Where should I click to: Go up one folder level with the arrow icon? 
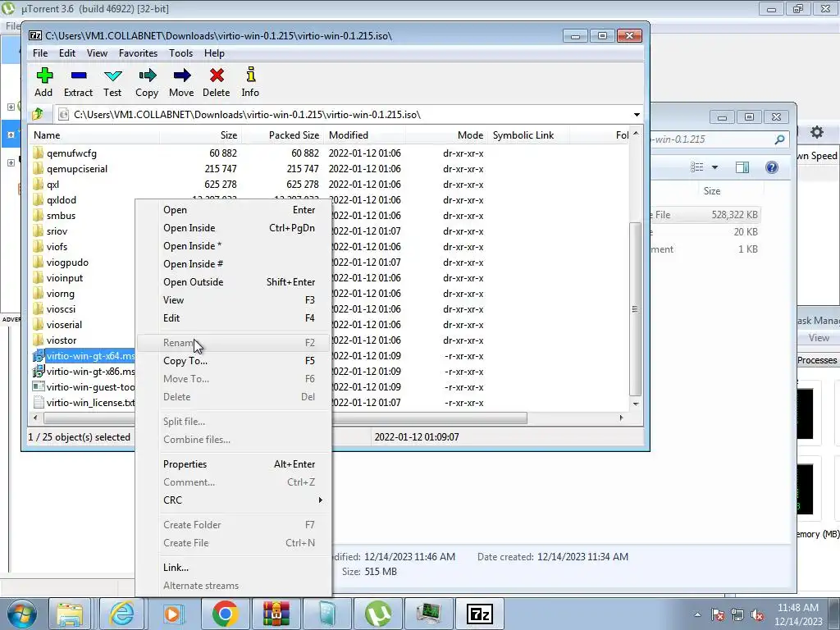pyautogui.click(x=38, y=114)
